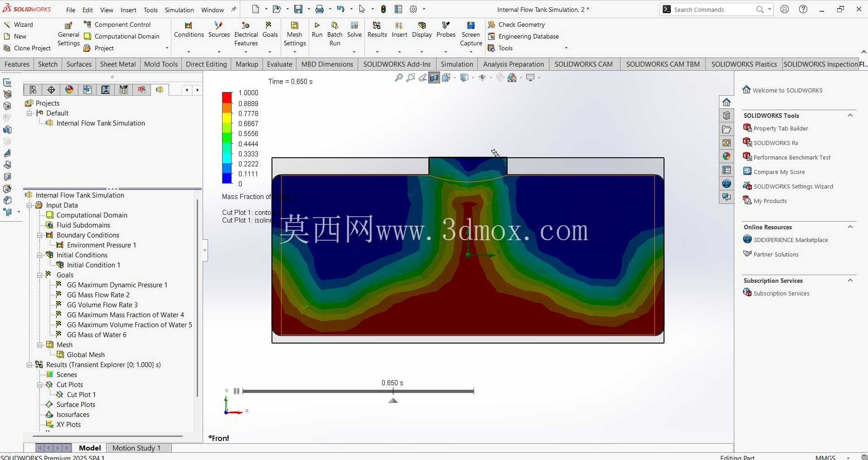Collapse the Default configuration node
The height and width of the screenshot is (460, 868).
coord(29,113)
